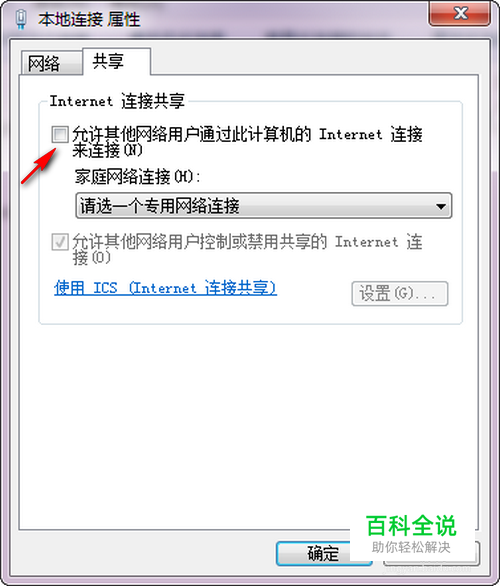
Task: Click the network adapter icon in title bar
Action: [x=21, y=19]
